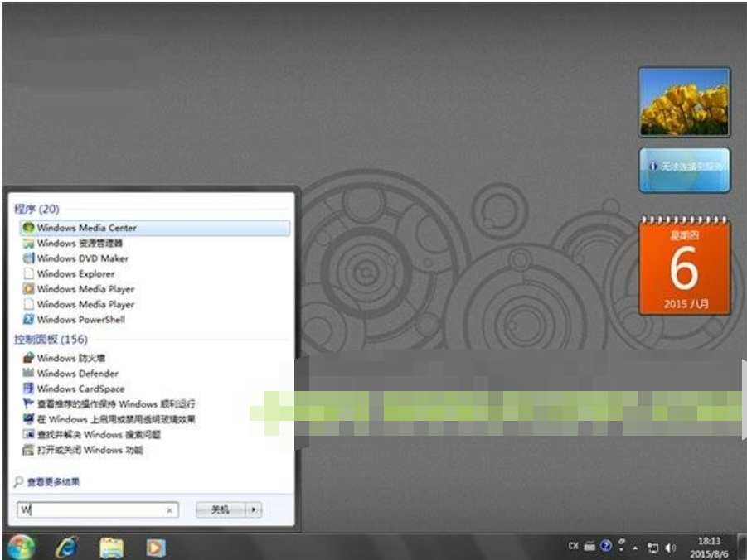Click the Windows firewall icon
The image size is (747, 560).
tap(28, 358)
